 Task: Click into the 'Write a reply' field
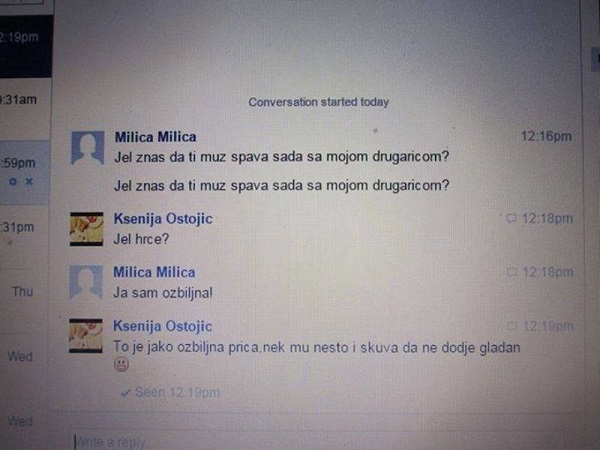318,441
